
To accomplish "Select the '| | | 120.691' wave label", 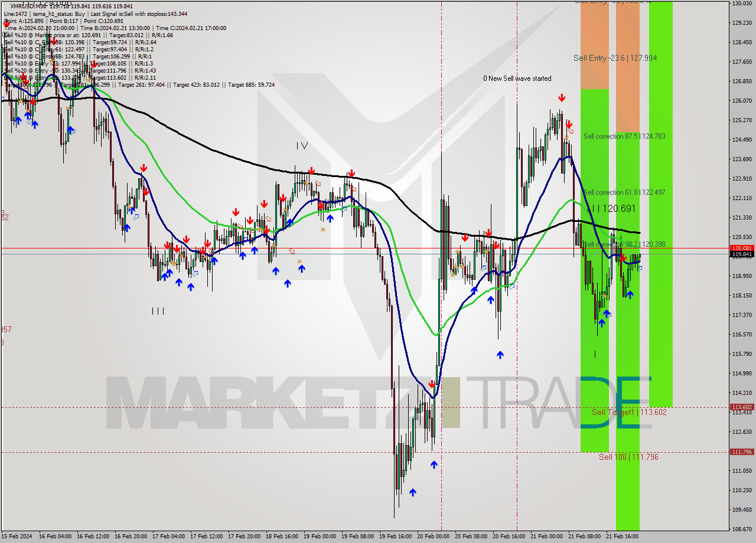I will (612, 208).
